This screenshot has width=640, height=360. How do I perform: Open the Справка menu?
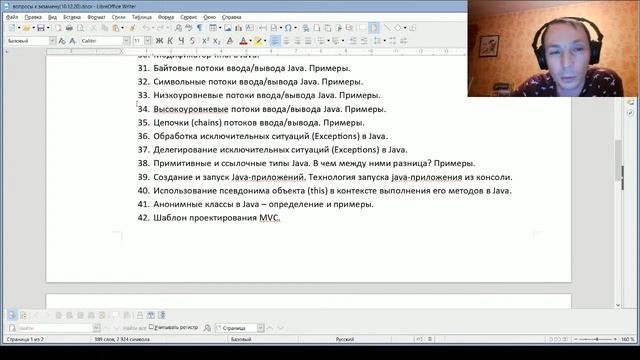(x=231, y=17)
